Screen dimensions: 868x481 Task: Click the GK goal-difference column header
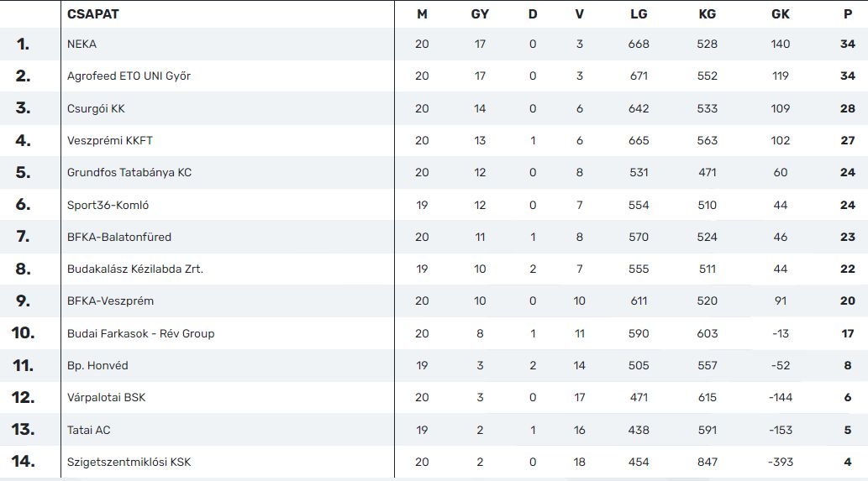[780, 14]
